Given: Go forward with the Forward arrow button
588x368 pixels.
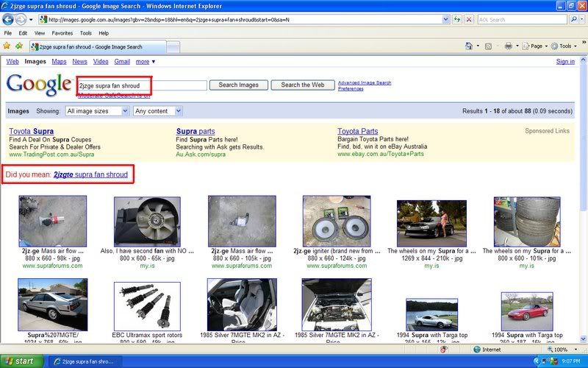Looking at the screenshot, I should tap(21, 19).
